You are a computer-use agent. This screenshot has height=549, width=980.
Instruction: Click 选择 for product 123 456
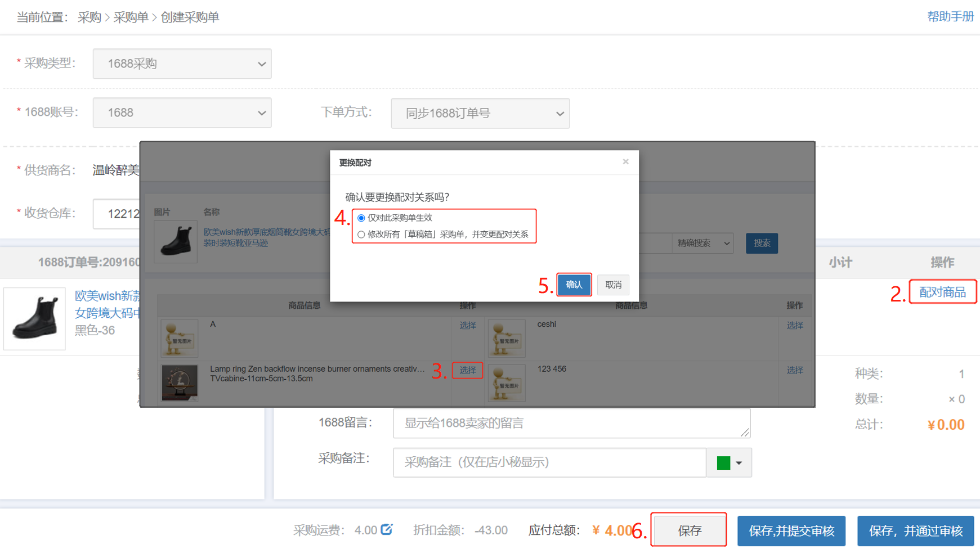[x=794, y=370]
